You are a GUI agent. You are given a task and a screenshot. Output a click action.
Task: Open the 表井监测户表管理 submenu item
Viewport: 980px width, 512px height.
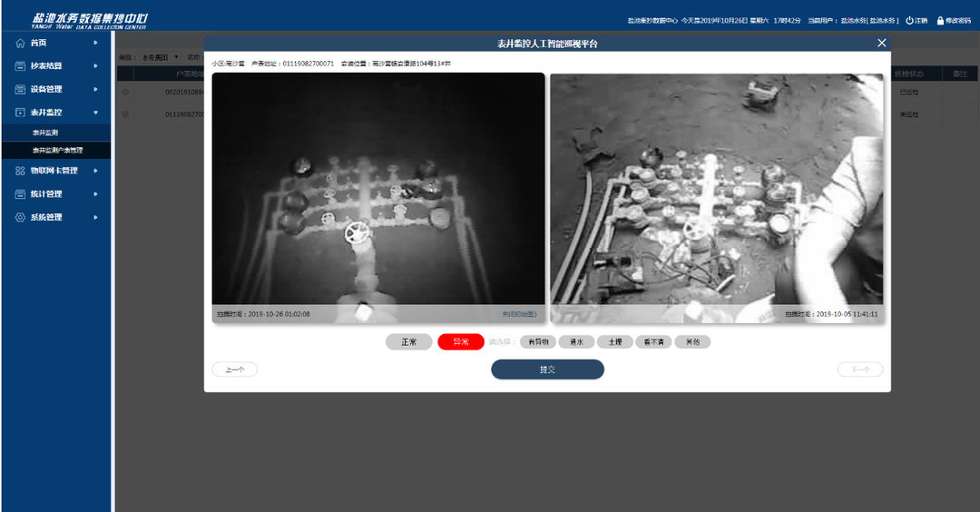[x=55, y=150]
